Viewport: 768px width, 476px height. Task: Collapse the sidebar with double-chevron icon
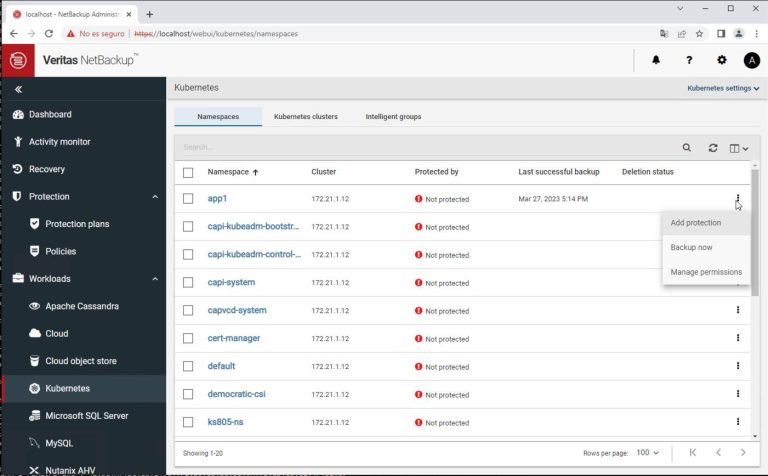click(18, 90)
